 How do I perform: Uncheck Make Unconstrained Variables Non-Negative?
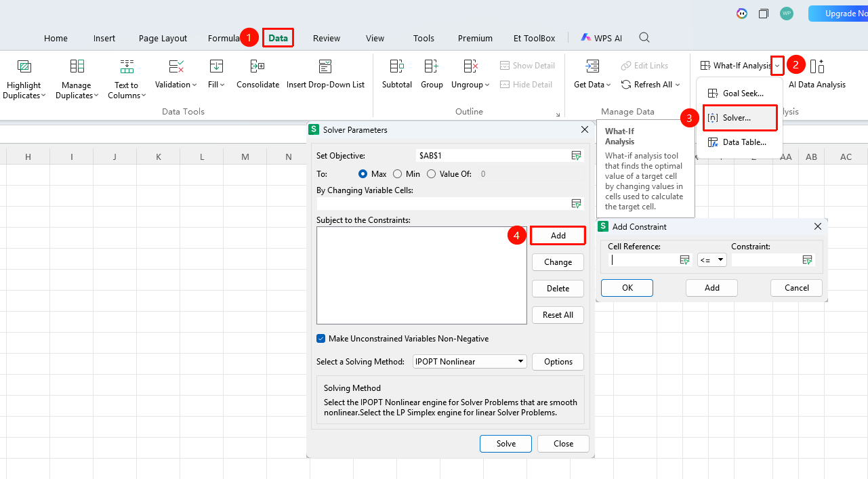[x=321, y=339]
